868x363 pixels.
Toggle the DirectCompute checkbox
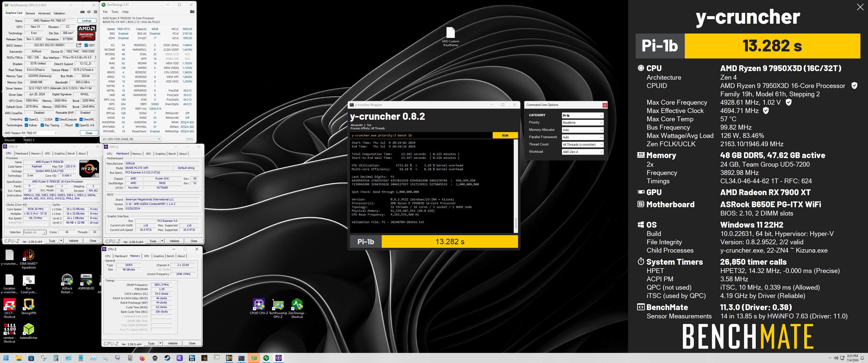(57, 119)
